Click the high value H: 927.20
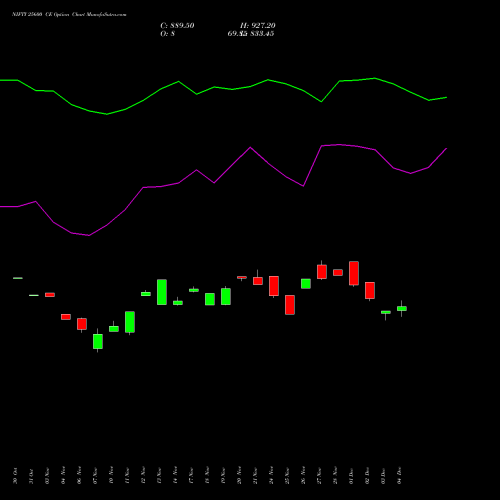 [258, 26]
